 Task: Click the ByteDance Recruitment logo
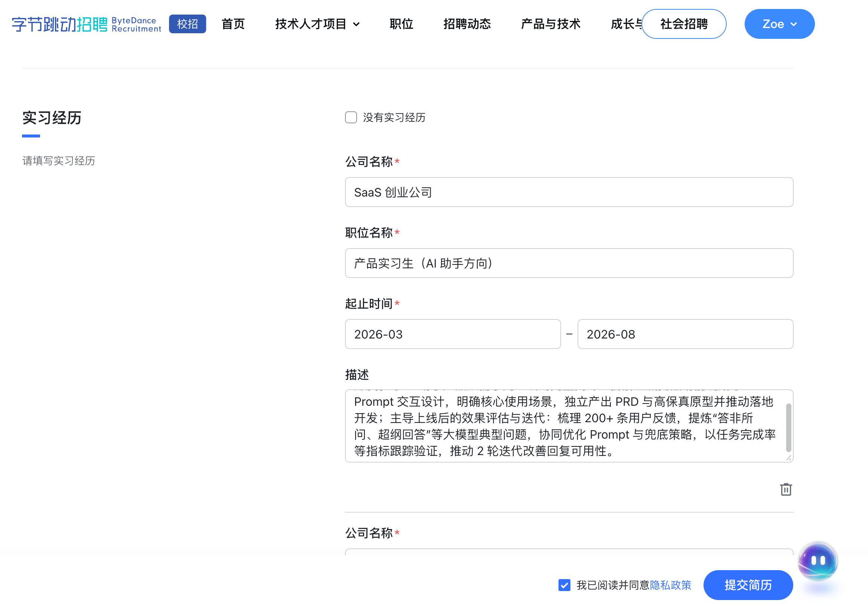coord(86,24)
